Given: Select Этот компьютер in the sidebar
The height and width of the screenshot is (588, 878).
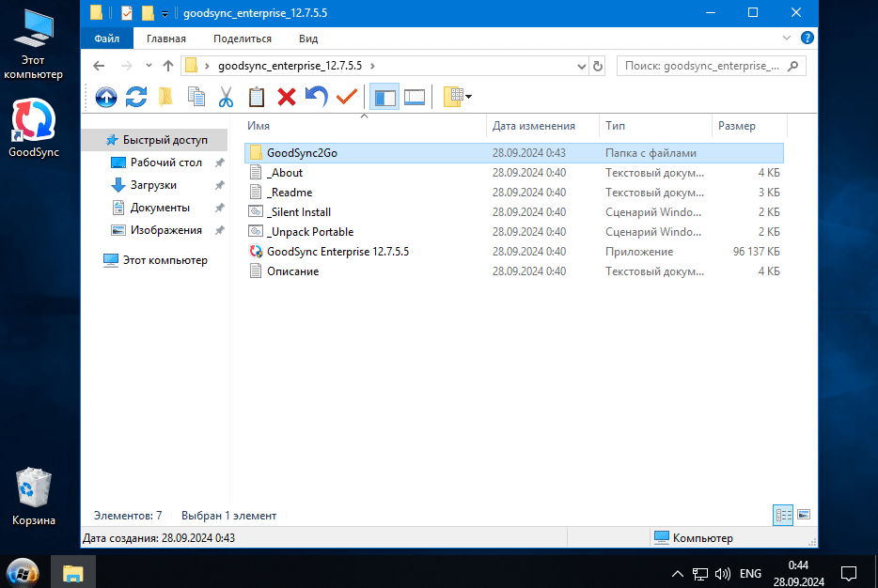Looking at the screenshot, I should coord(156,260).
